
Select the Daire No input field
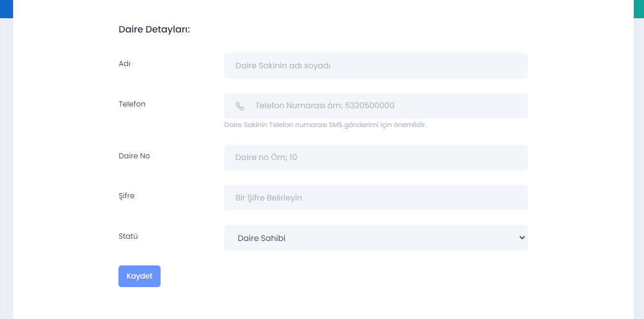(376, 157)
